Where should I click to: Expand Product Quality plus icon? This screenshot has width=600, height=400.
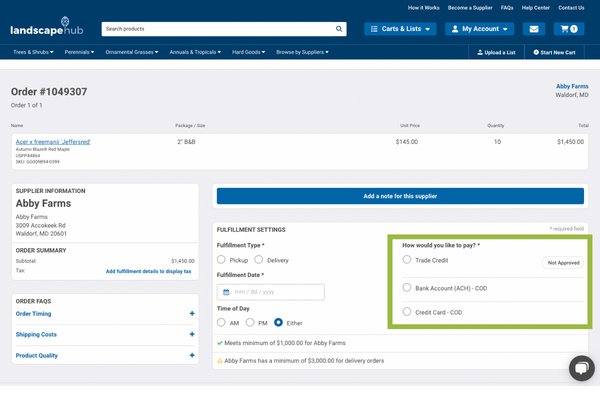(192, 355)
